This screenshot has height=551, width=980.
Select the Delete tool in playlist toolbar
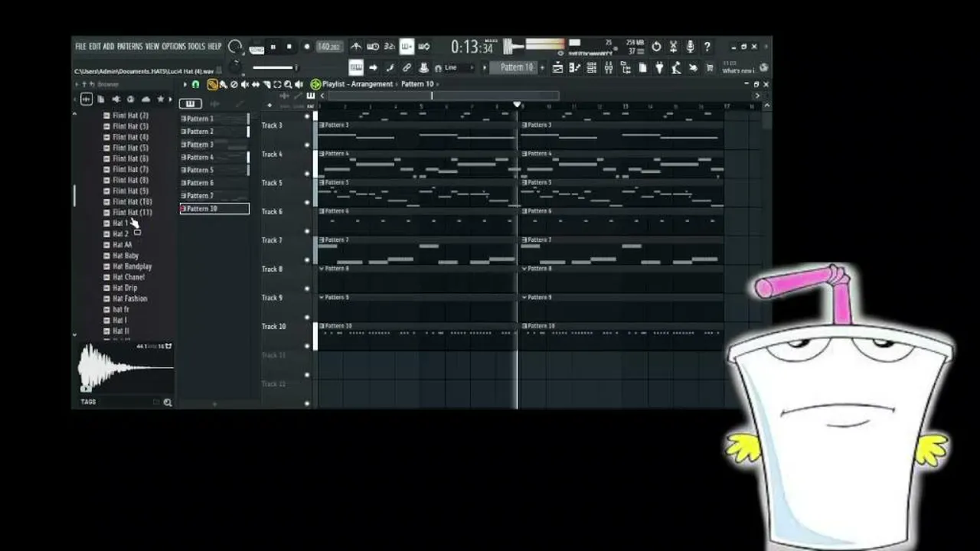point(234,84)
